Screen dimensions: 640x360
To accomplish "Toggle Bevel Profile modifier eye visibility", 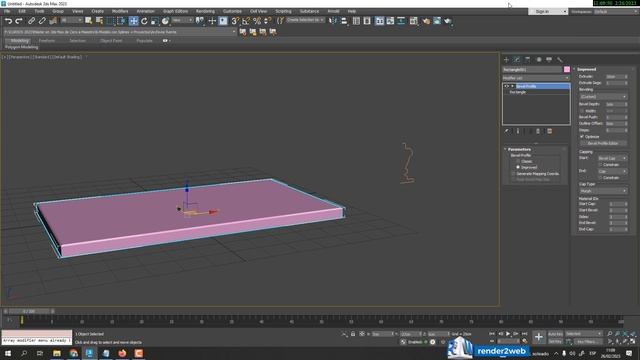I will (507, 87).
